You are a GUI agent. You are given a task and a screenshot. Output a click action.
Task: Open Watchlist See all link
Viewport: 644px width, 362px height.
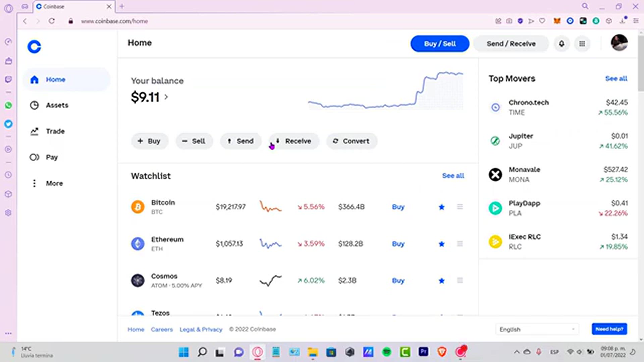tap(453, 176)
